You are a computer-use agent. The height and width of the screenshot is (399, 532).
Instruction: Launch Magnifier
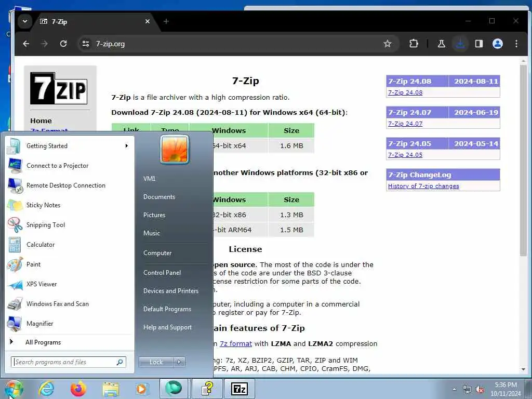69,323
